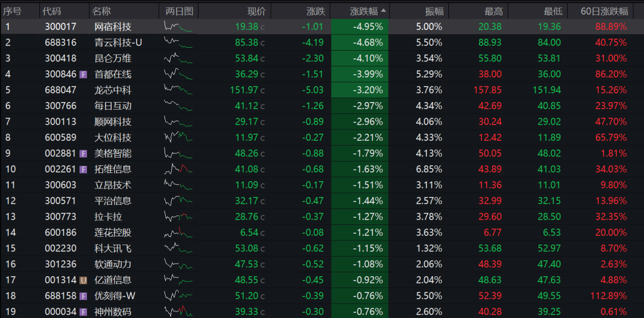Sort by the 60日涨跌幅 column header
Viewport: 644px width, 318px height.
point(605,11)
